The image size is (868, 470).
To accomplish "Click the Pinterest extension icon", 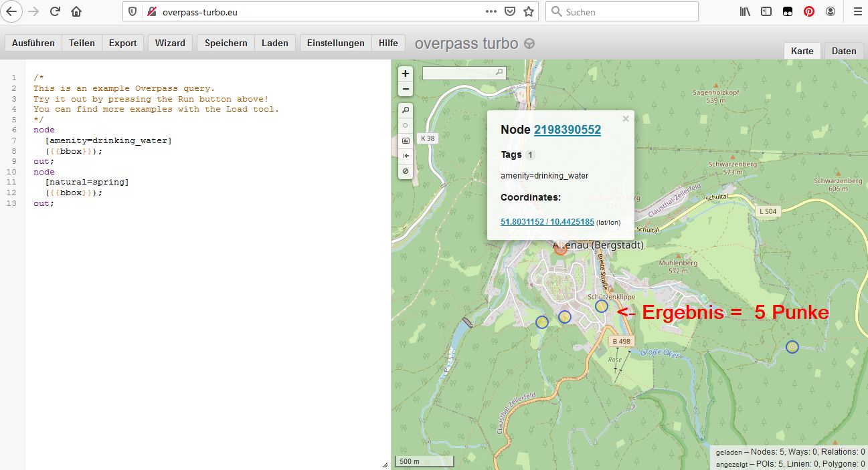I will (809, 11).
